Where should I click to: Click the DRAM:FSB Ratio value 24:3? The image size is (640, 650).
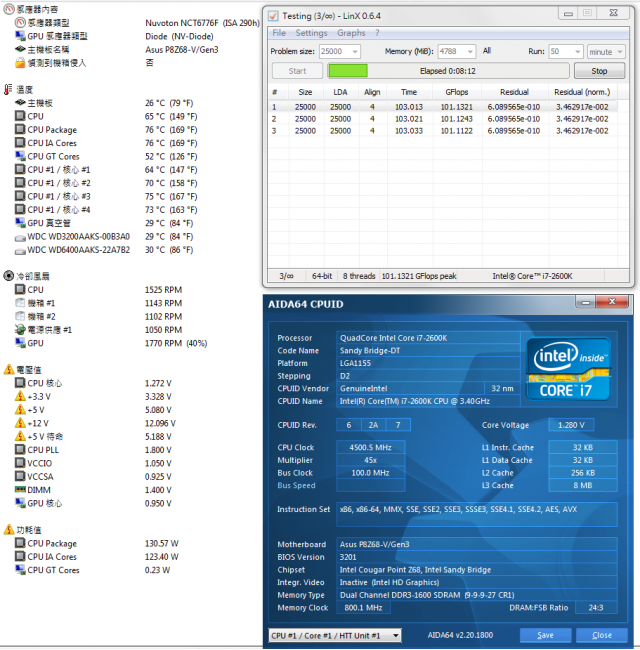point(596,608)
